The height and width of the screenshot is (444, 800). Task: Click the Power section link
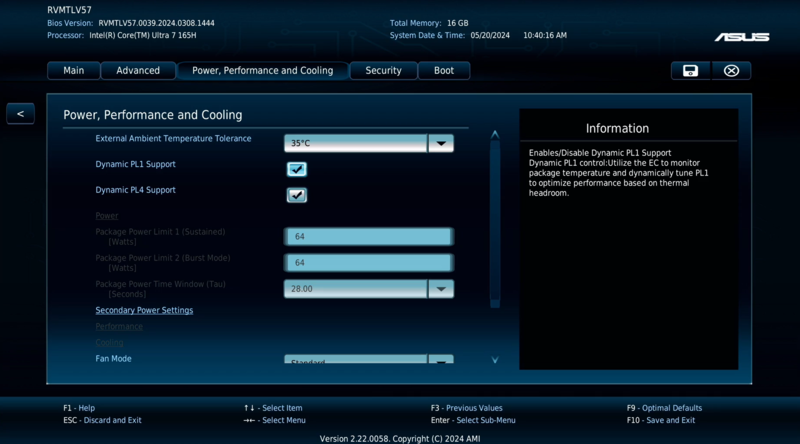(107, 216)
